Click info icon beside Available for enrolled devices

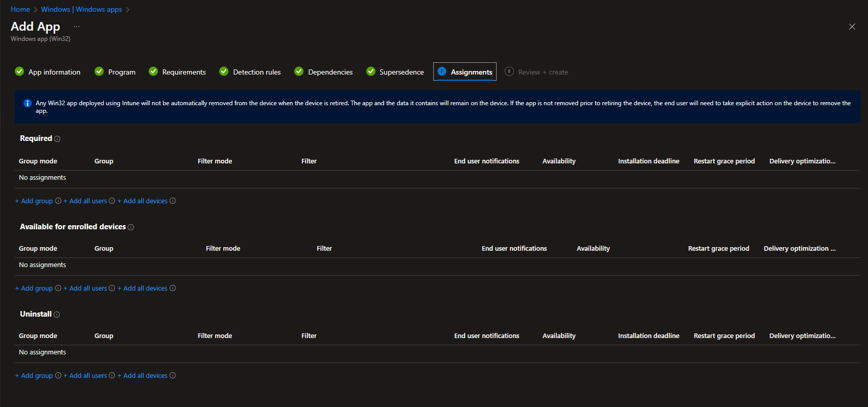(131, 227)
